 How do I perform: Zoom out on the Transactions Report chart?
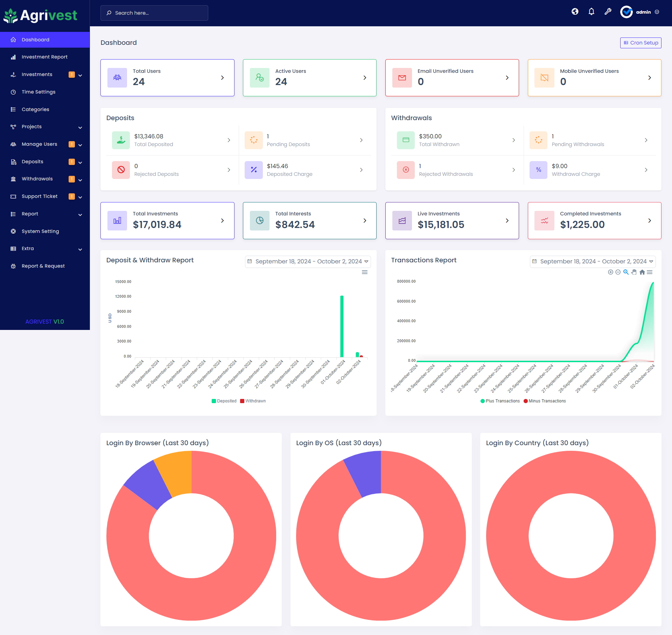point(618,272)
